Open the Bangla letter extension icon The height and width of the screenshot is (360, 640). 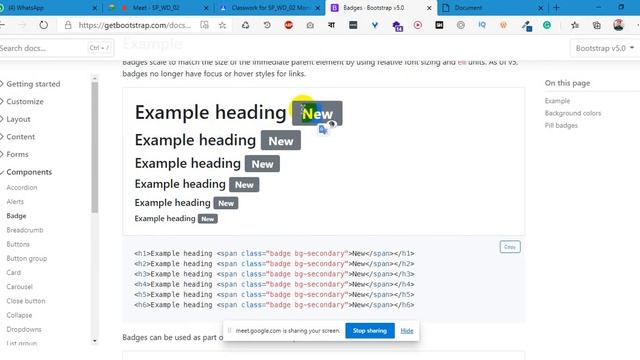click(331, 25)
